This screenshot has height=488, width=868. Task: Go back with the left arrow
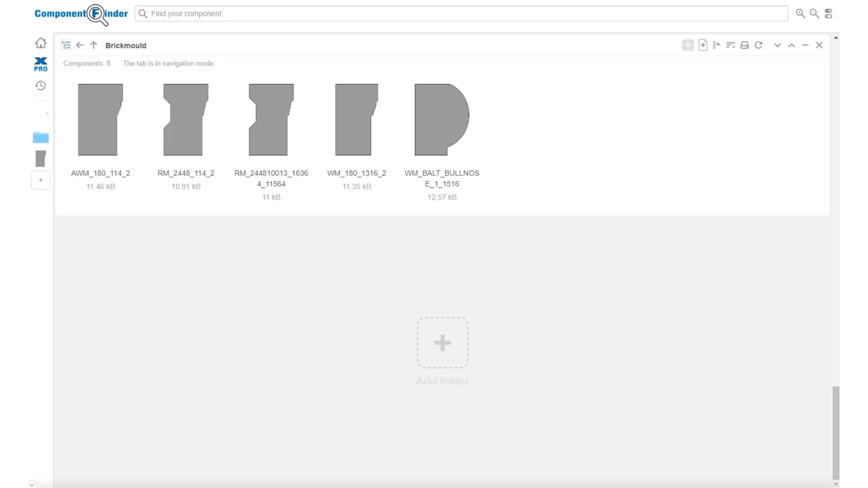80,46
